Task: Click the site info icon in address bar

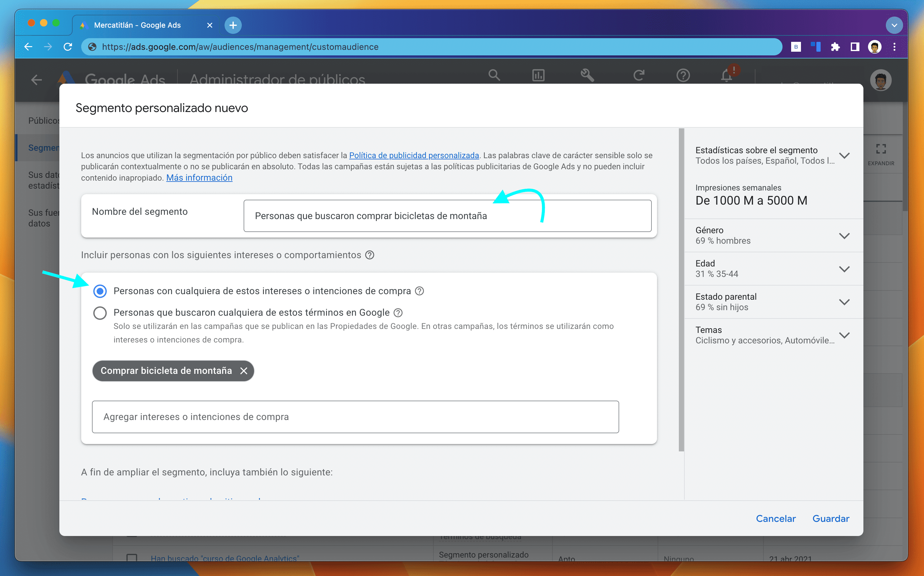Action: (x=92, y=47)
